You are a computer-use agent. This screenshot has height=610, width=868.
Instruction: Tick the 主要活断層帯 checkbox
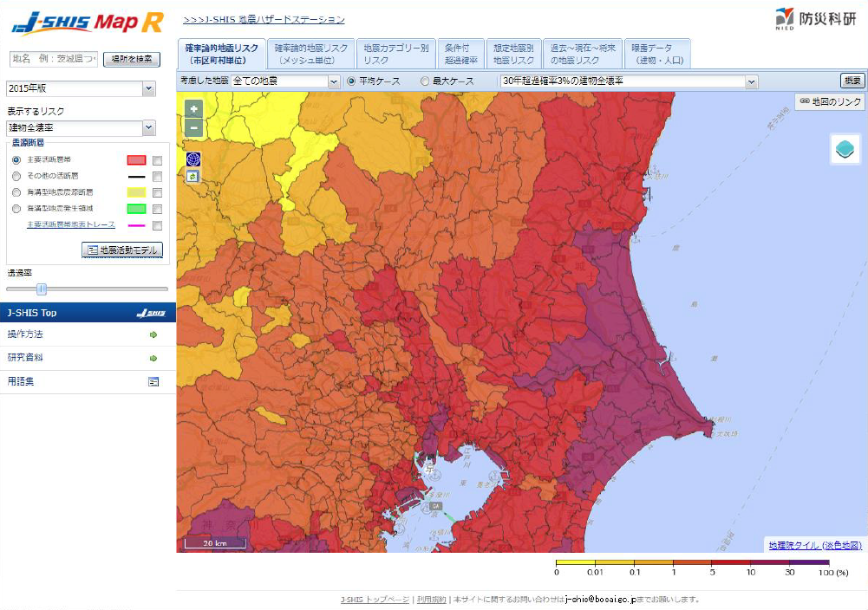click(x=157, y=160)
